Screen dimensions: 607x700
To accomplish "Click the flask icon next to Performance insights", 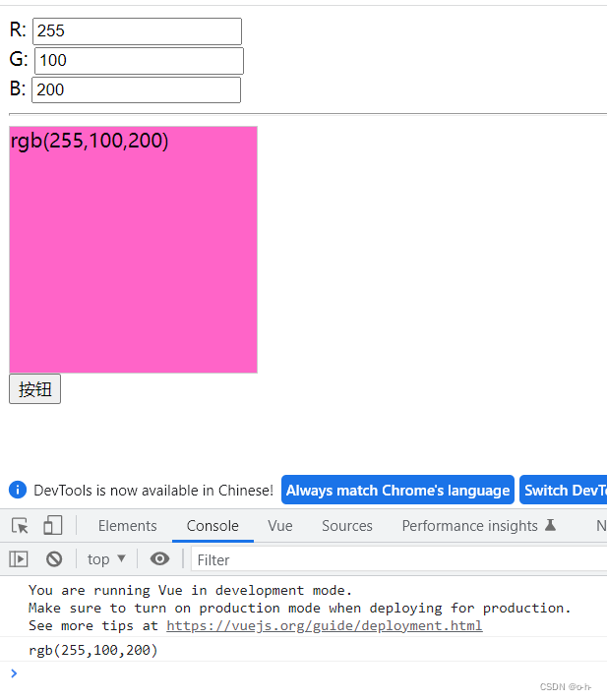I will pos(550,525).
